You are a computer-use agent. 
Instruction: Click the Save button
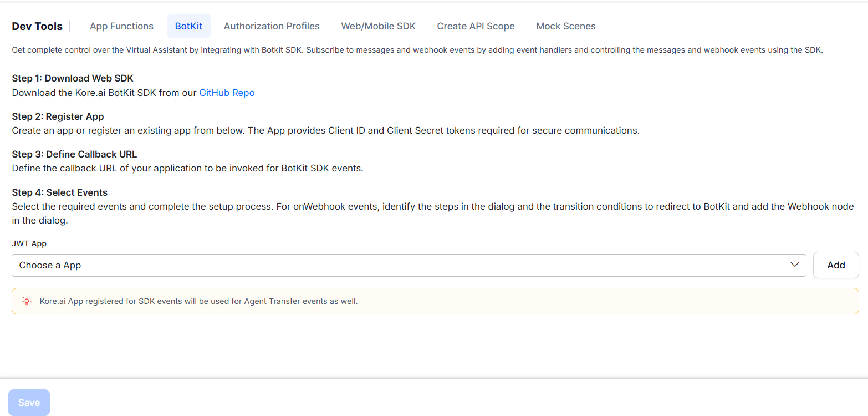[29, 403]
